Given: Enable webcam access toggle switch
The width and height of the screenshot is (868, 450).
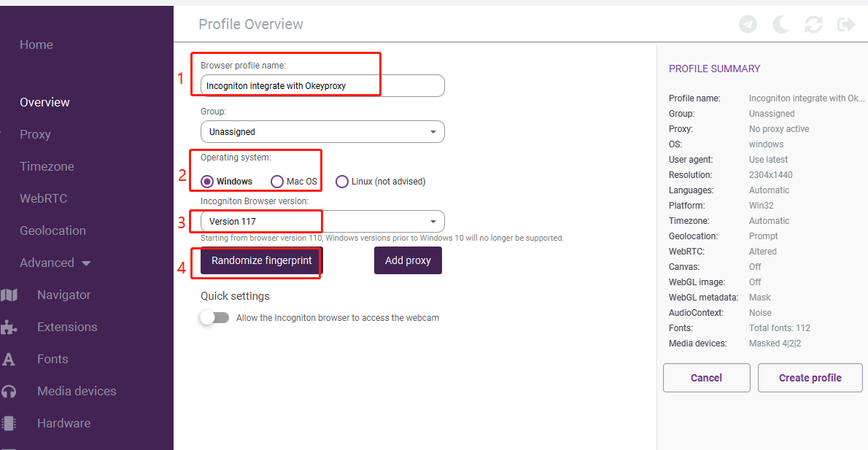Looking at the screenshot, I should (214, 318).
